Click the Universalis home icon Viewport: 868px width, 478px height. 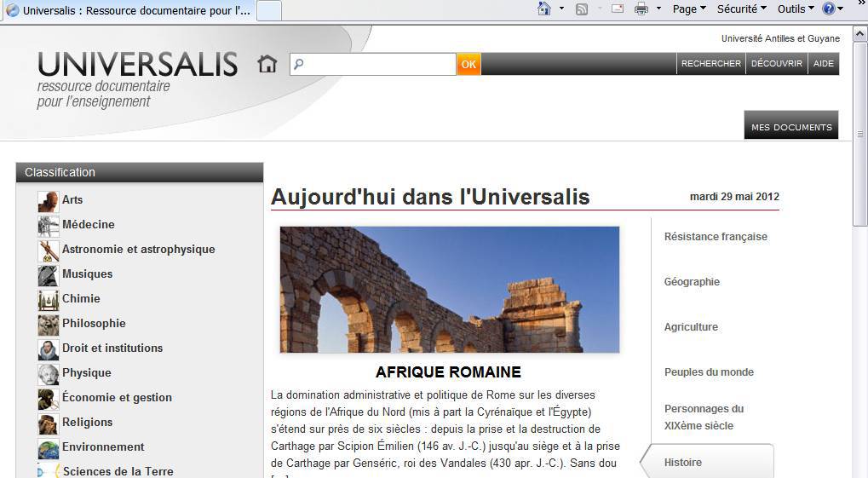click(x=267, y=64)
